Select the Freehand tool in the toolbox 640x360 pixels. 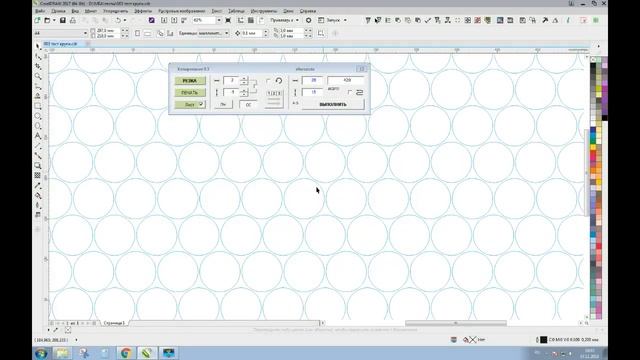(x=38, y=86)
